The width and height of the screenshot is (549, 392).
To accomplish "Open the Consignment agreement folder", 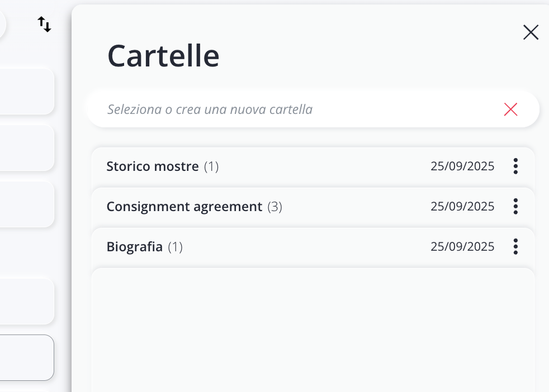I will [x=184, y=207].
